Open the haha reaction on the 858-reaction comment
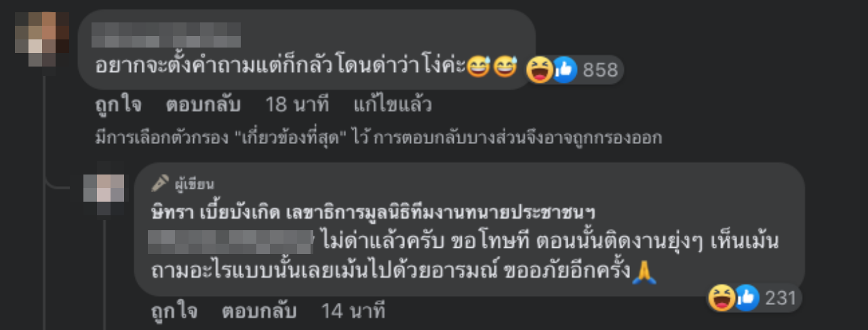Viewport: 868px width, 330px height. click(x=539, y=69)
